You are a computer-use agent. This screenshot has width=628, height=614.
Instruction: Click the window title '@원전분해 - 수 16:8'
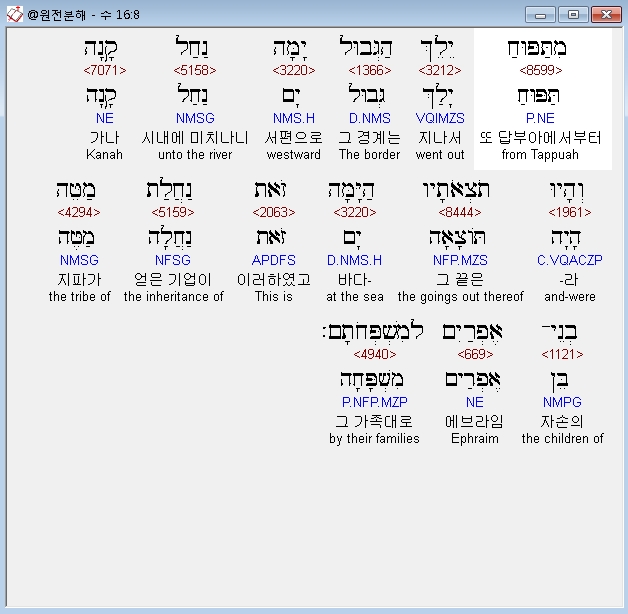pos(83,15)
